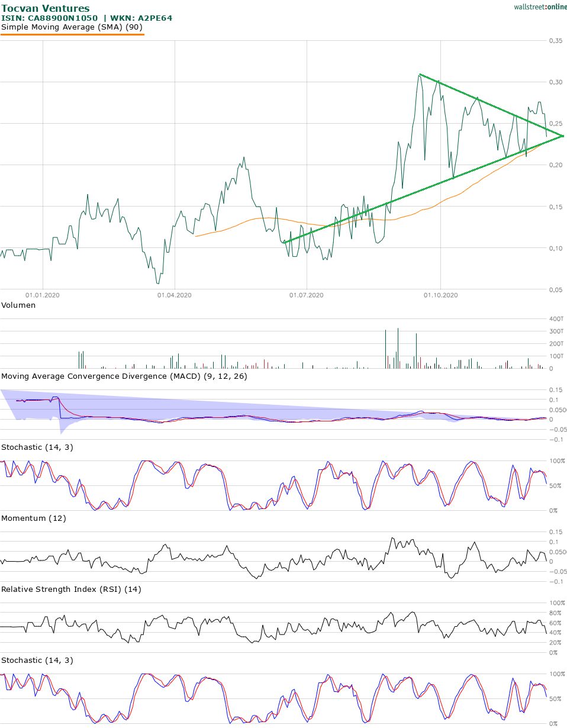
Task: Click the 200T volume axis label
Action: [556, 344]
